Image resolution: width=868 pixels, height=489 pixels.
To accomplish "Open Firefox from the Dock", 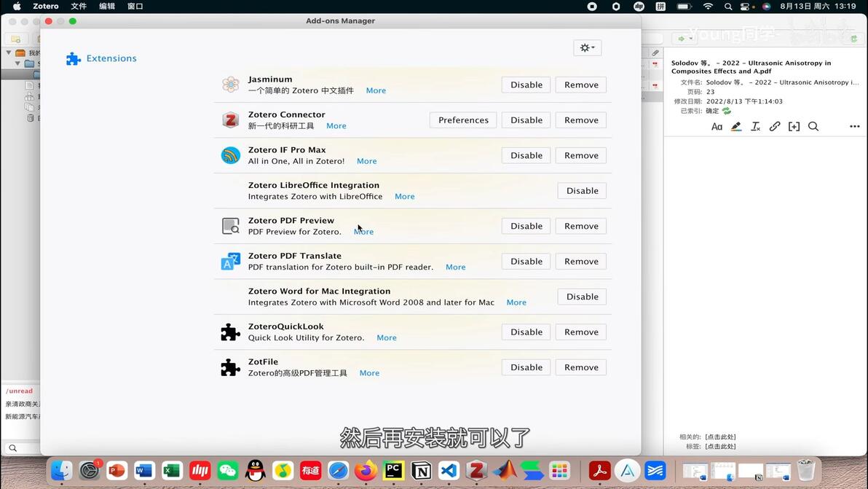I will tap(366, 471).
